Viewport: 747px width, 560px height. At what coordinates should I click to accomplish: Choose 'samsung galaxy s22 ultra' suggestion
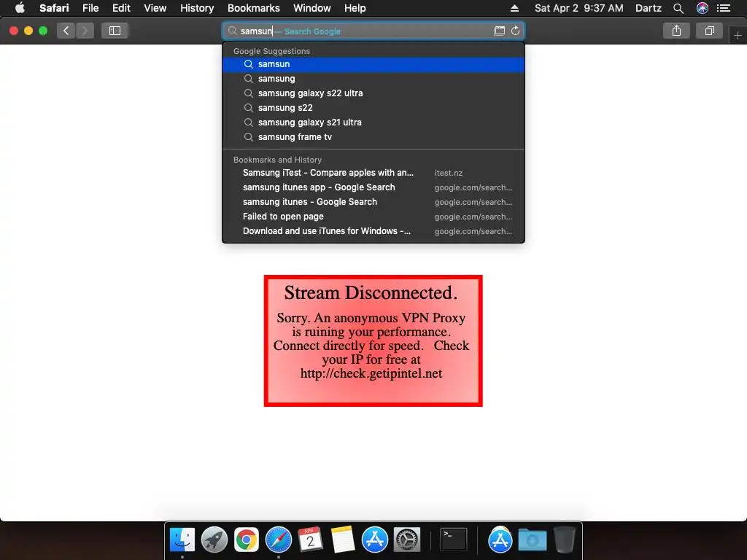coord(373,93)
